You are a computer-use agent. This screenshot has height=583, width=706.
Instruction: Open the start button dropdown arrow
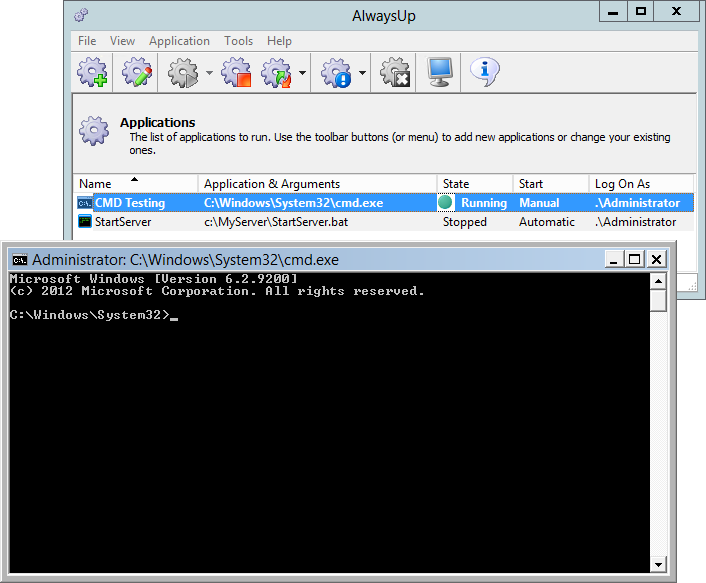[x=209, y=72]
